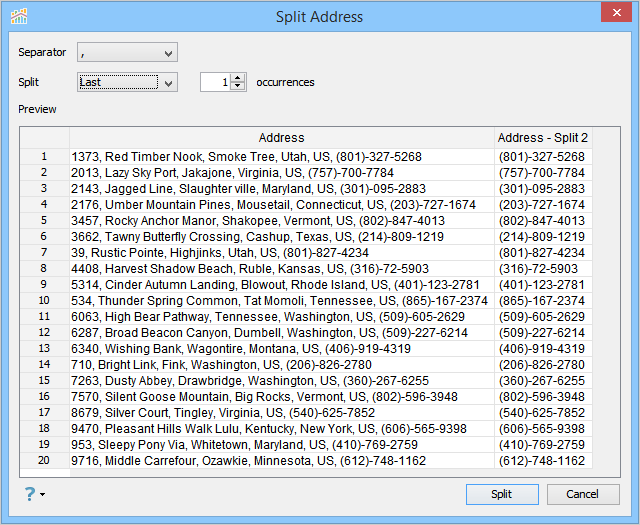This screenshot has width=640, height=525.
Task: Close the Split Address dialog
Action: pos(616,13)
